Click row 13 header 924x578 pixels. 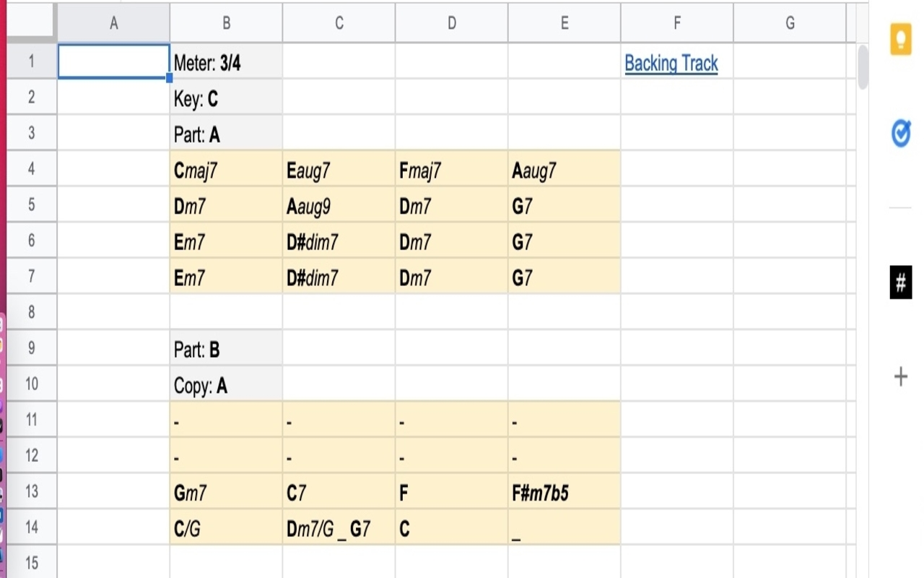pyautogui.click(x=31, y=492)
